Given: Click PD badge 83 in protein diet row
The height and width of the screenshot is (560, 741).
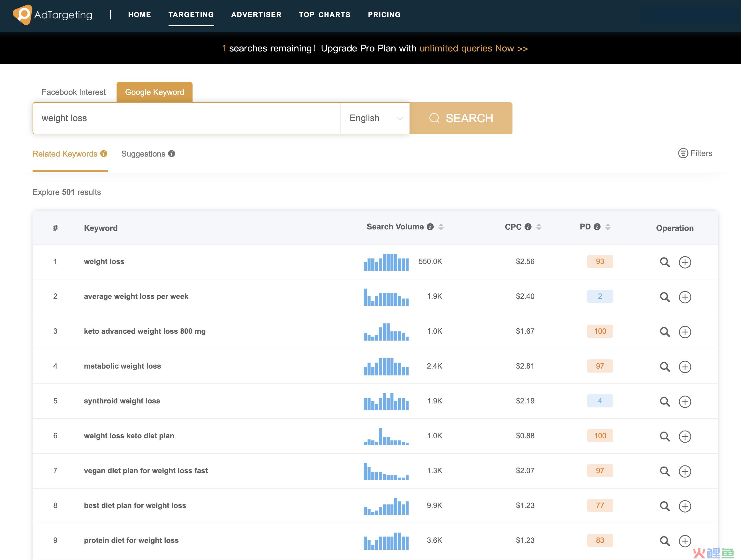Looking at the screenshot, I should (600, 540).
